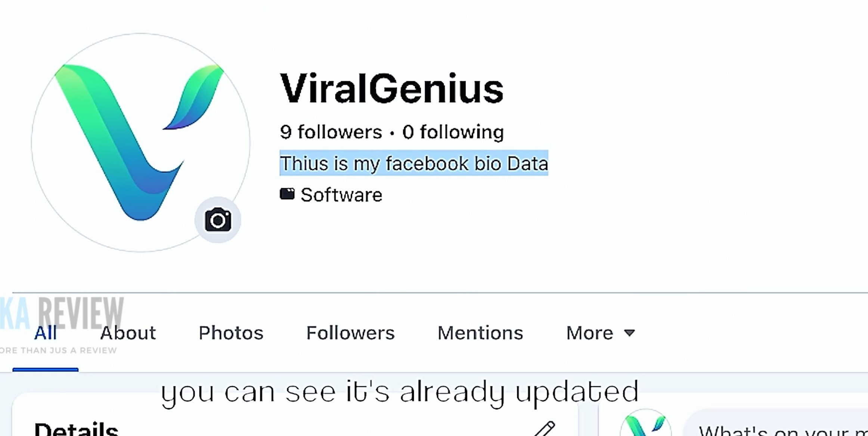The width and height of the screenshot is (868, 436).
Task: Click the 0 following link
Action: [453, 132]
